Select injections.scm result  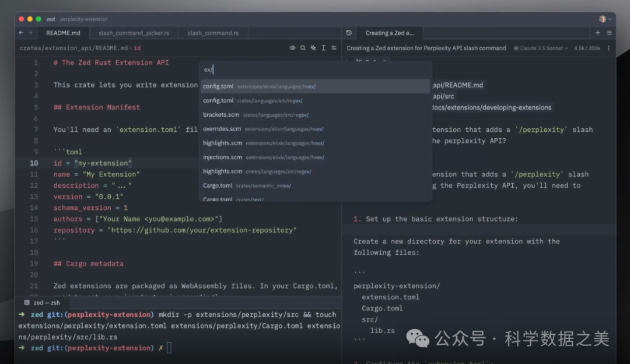pos(316,157)
